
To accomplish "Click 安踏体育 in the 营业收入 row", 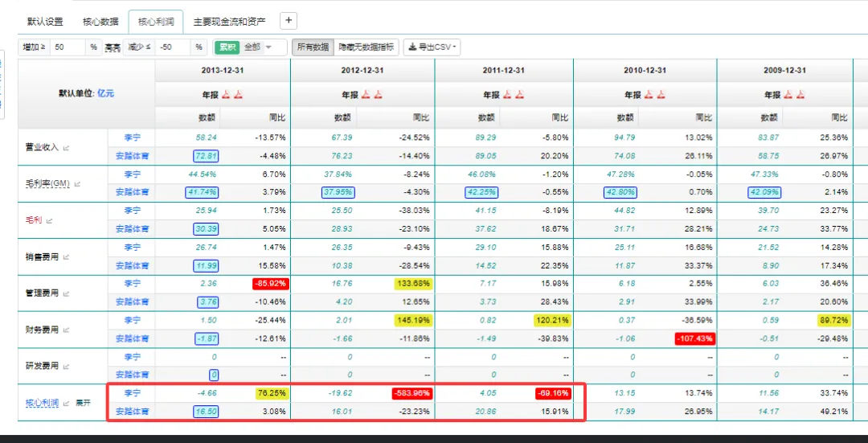I will tap(133, 156).
